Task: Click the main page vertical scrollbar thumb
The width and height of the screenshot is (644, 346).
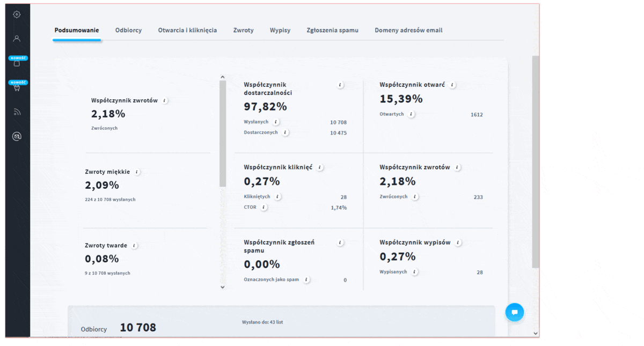Action: [x=535, y=161]
